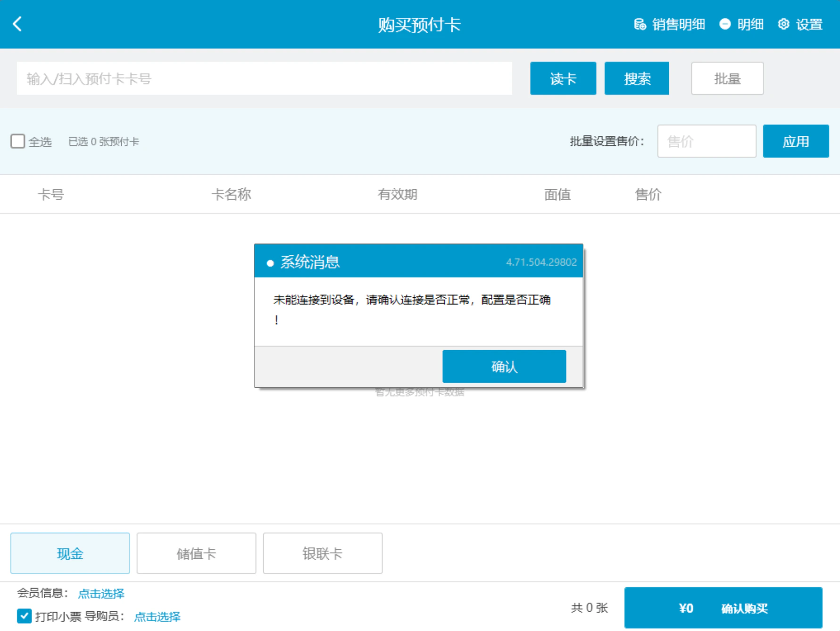
Task: Apply batch price with 应用 button
Action: [x=796, y=141]
